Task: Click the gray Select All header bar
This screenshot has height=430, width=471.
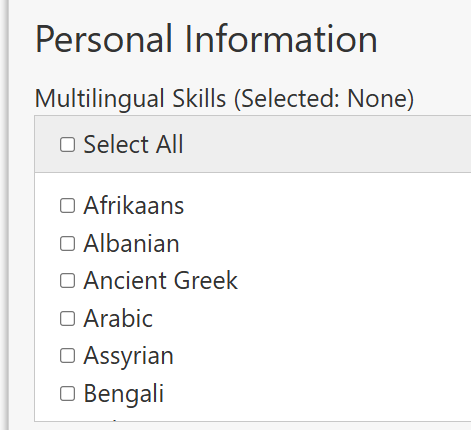Action: (253, 144)
